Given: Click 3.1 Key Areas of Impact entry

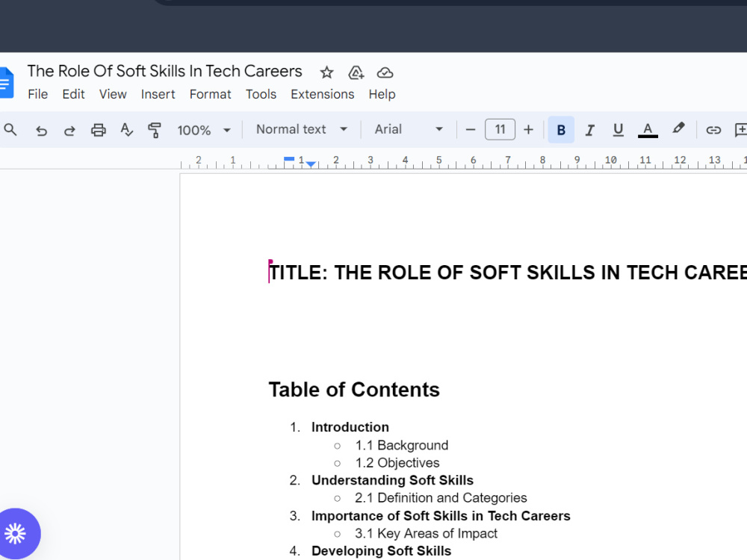Looking at the screenshot, I should click(x=426, y=533).
